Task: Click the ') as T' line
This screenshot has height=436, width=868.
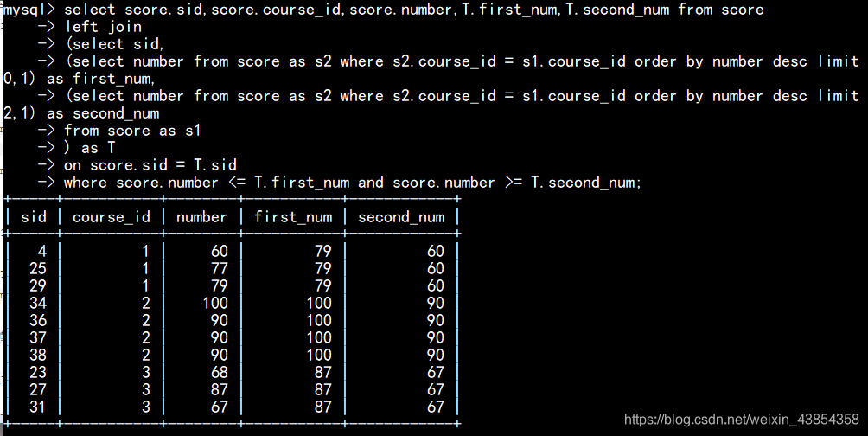Action: pyautogui.click(x=90, y=148)
